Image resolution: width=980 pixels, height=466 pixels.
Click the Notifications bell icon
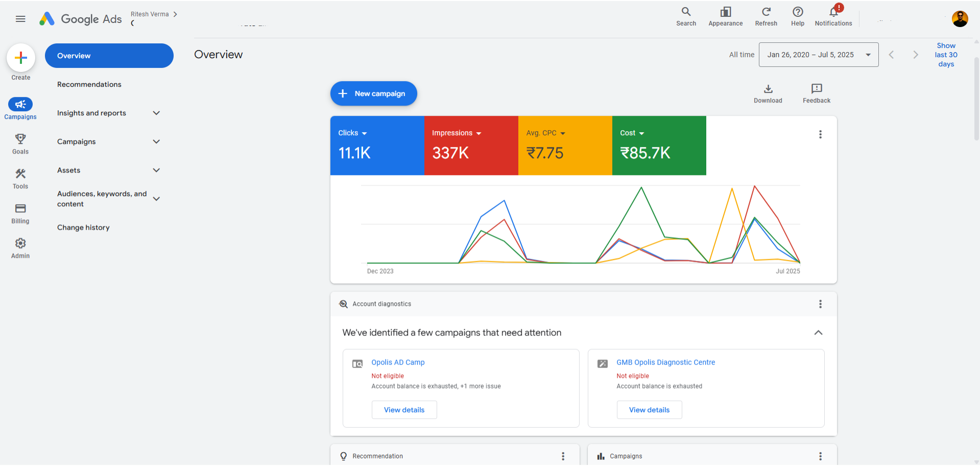833,12
